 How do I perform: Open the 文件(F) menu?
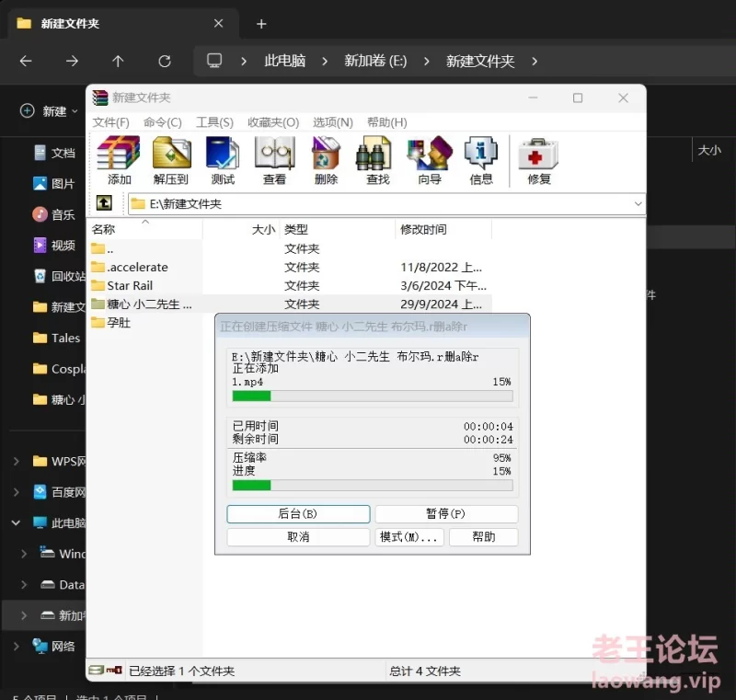point(111,122)
